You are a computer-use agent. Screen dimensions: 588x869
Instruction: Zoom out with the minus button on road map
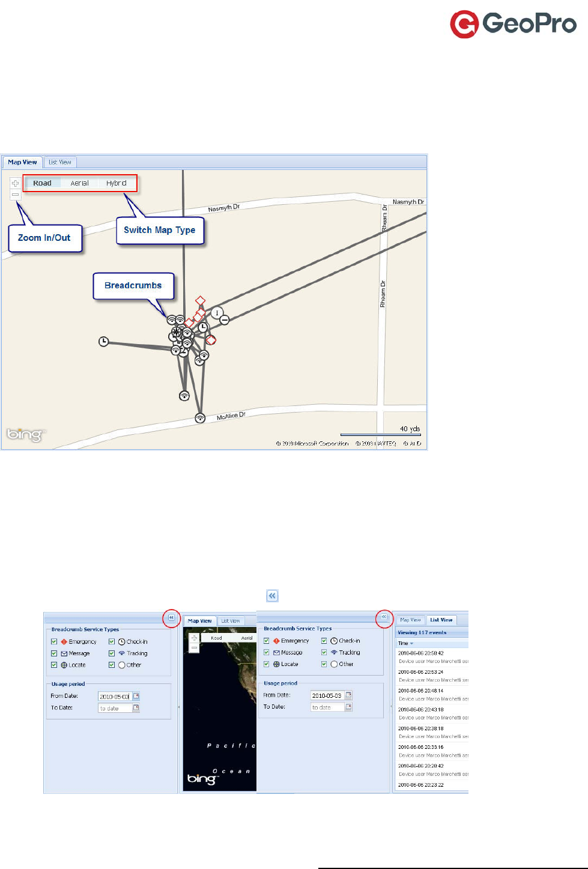point(16,195)
